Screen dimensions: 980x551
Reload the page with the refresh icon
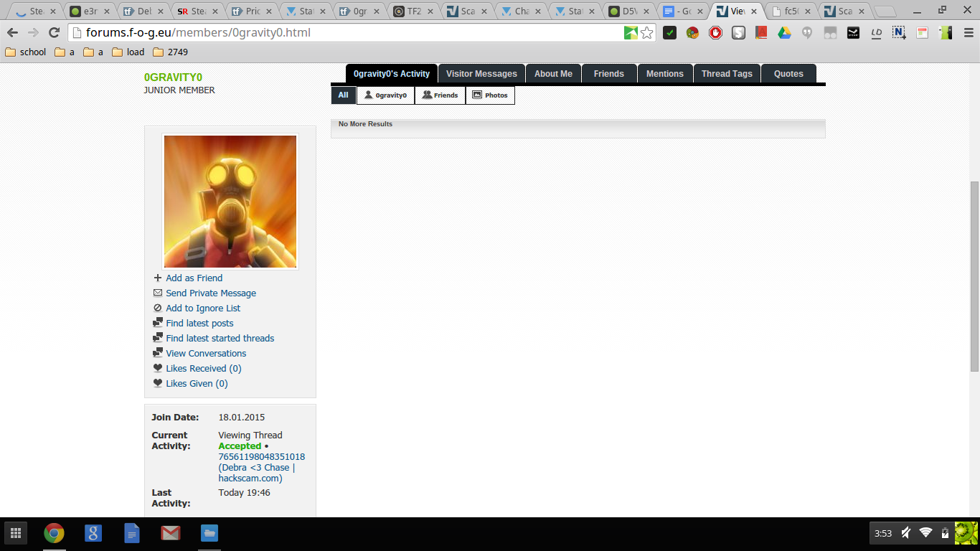coord(54,33)
